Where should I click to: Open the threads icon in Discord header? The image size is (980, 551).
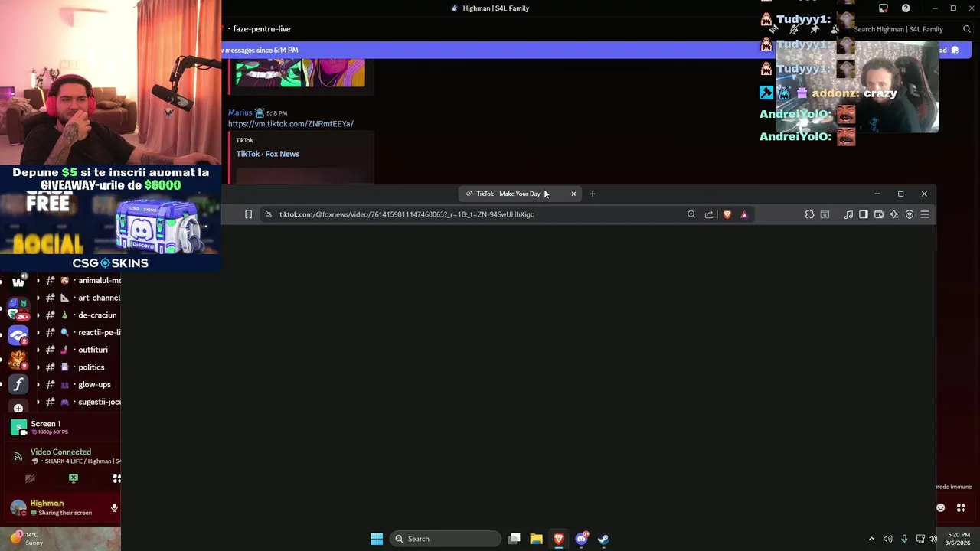774,29
